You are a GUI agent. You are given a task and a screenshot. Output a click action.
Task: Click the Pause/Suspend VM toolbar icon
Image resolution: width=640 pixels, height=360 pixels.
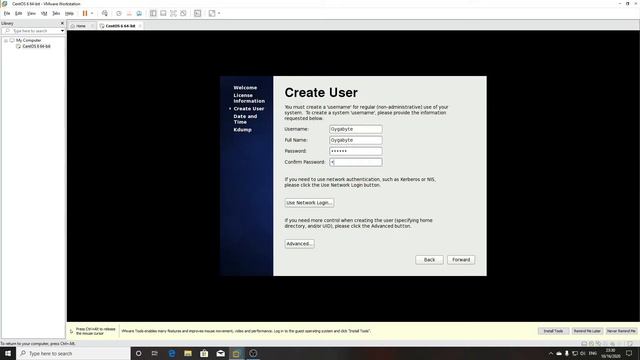click(85, 13)
